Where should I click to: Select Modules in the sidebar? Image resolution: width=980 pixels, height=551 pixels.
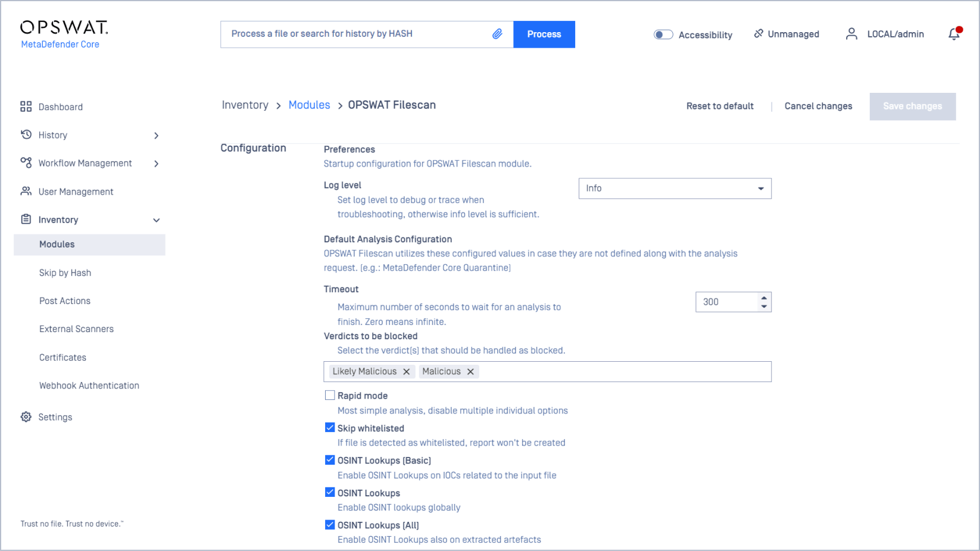89,245
